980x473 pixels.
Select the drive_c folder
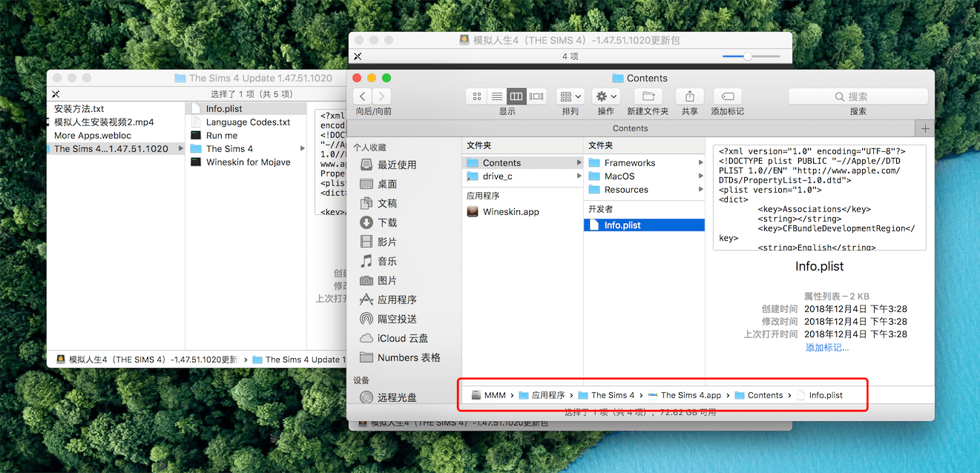(x=523, y=176)
